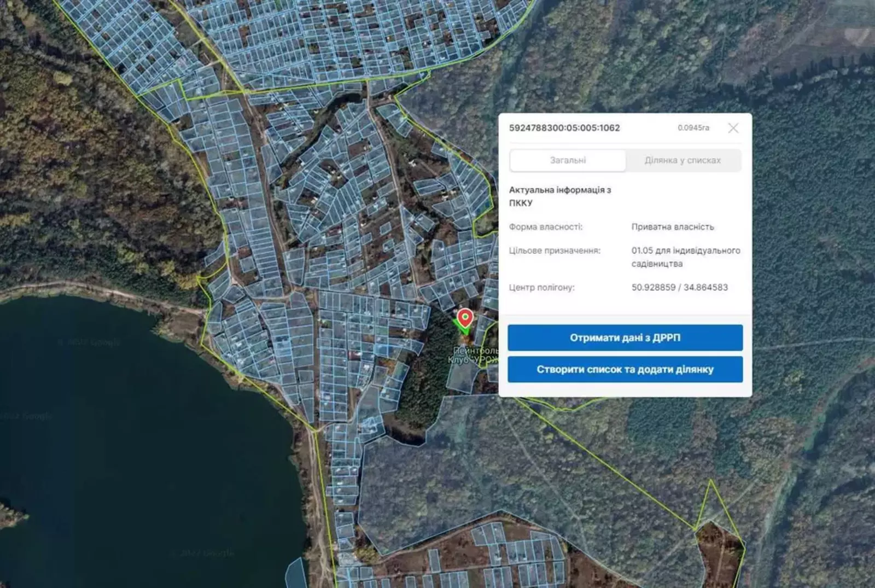Switch to the Загальні tab

(568, 160)
